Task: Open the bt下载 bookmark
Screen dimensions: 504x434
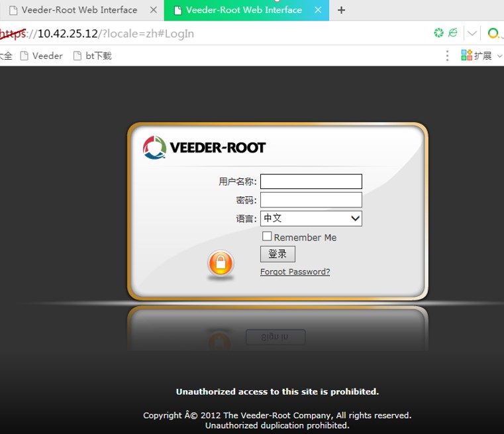Action: [x=92, y=56]
